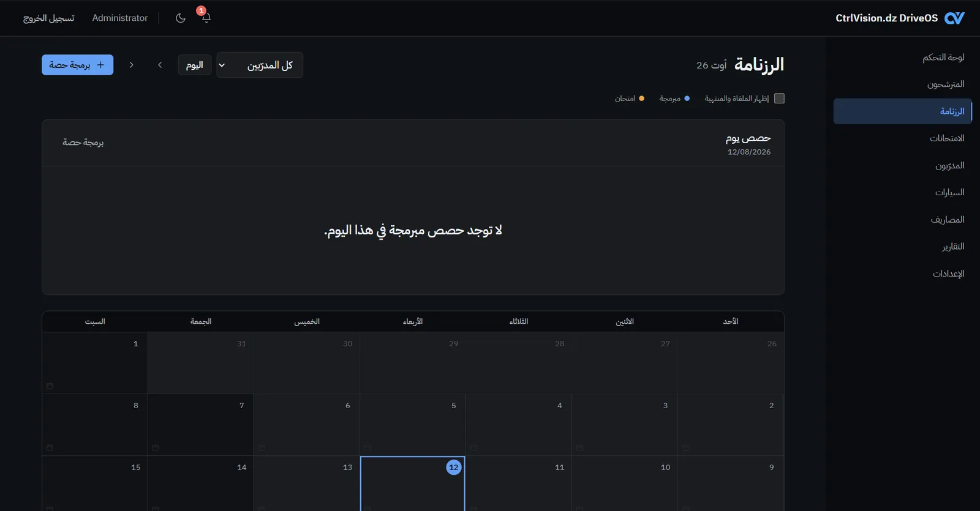
Task: Enable إظهار الملغاة والمنتهية checkbox
Action: (779, 99)
